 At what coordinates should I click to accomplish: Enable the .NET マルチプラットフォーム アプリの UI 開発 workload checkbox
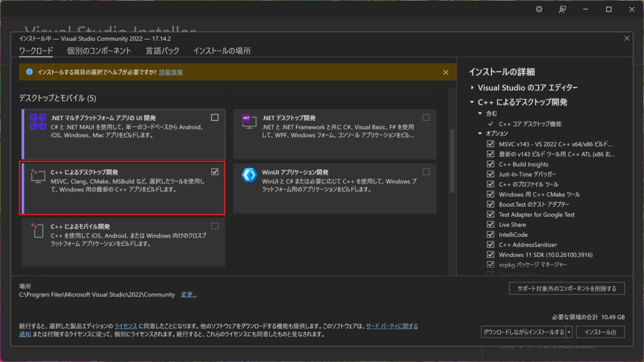(x=215, y=118)
